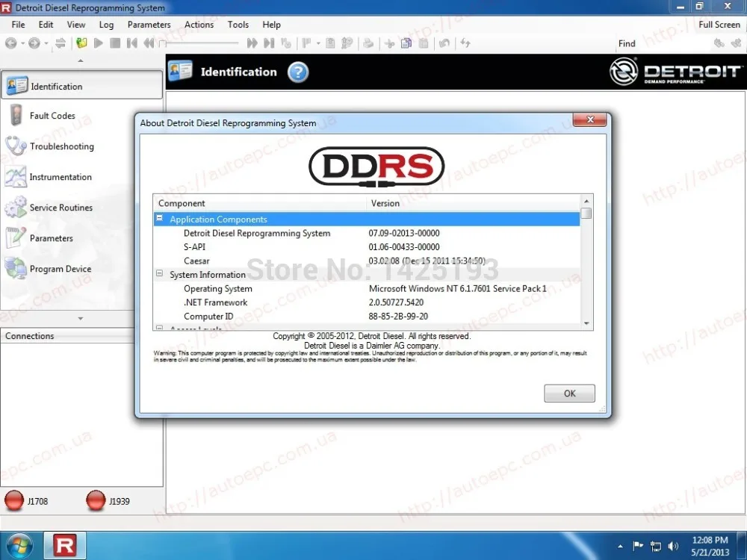Open the File menu
This screenshot has height=560, width=747.
18,25
